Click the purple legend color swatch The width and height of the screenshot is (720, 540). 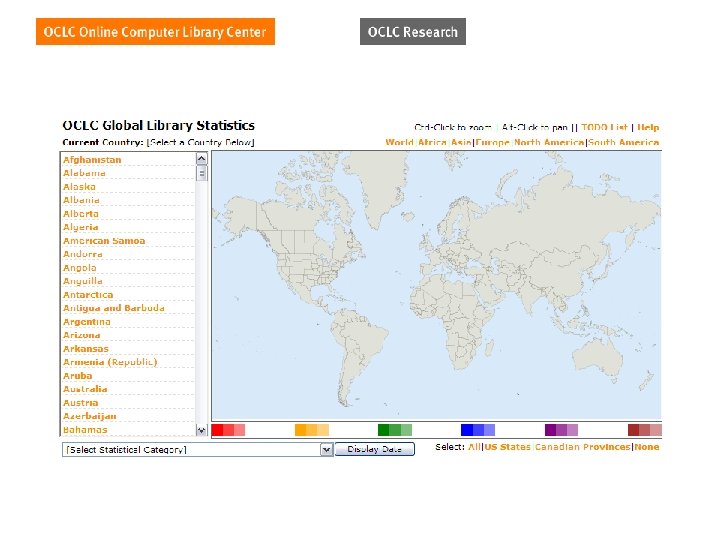pyautogui.click(x=561, y=430)
